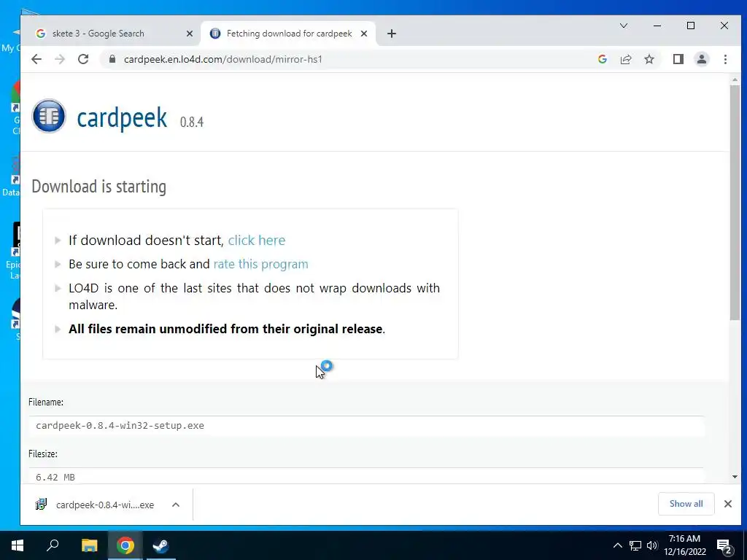Open File Explorer from the taskbar
This screenshot has width=747, height=560.
(x=89, y=545)
